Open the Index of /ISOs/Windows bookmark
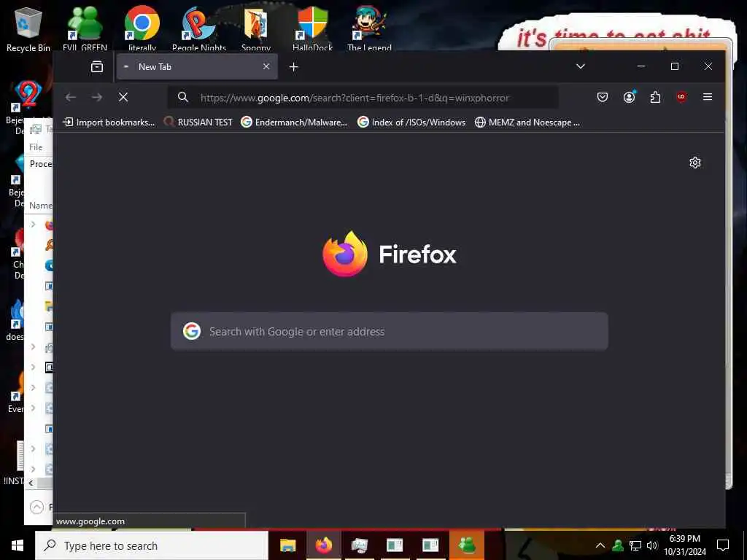 (x=411, y=122)
